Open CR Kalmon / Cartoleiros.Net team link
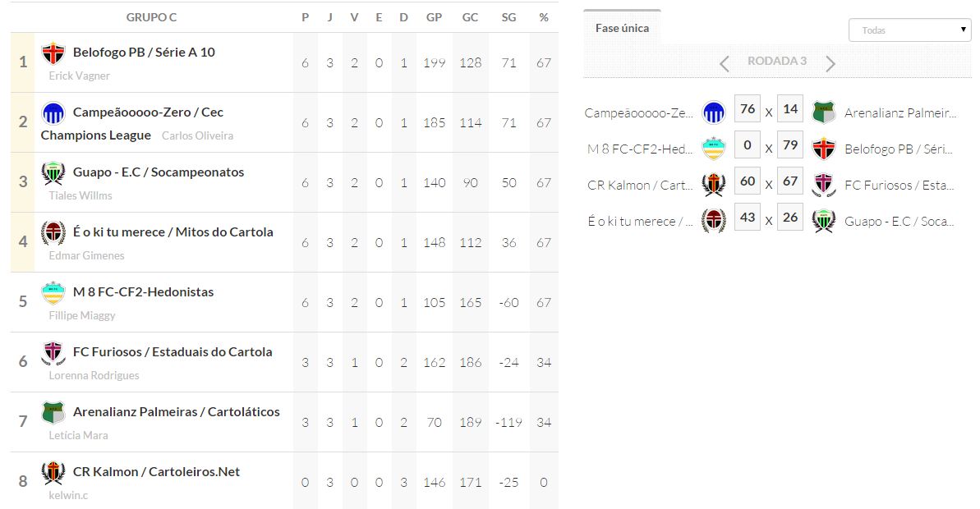Screen dimensions: 980x509 [156, 472]
